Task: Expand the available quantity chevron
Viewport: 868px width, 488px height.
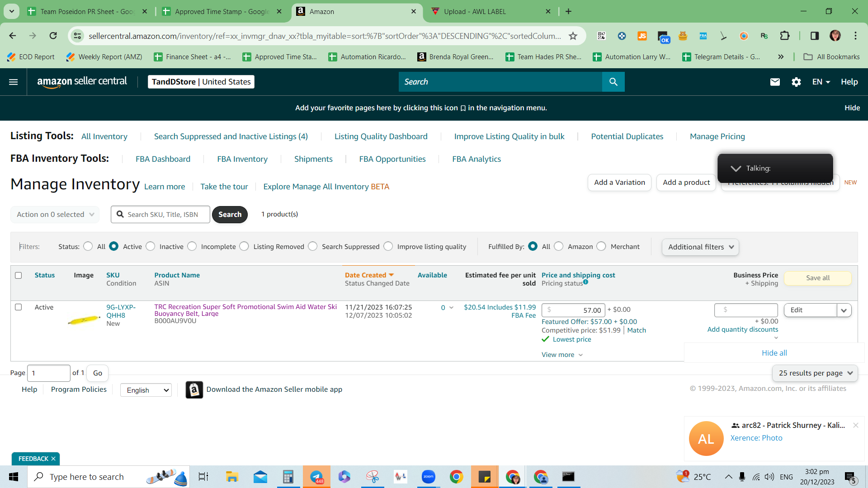Action: pos(451,308)
